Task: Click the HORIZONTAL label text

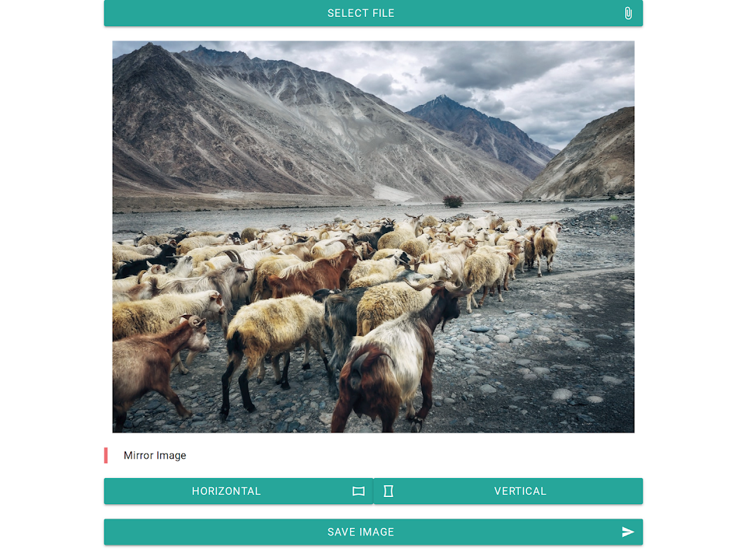Action: point(226,491)
